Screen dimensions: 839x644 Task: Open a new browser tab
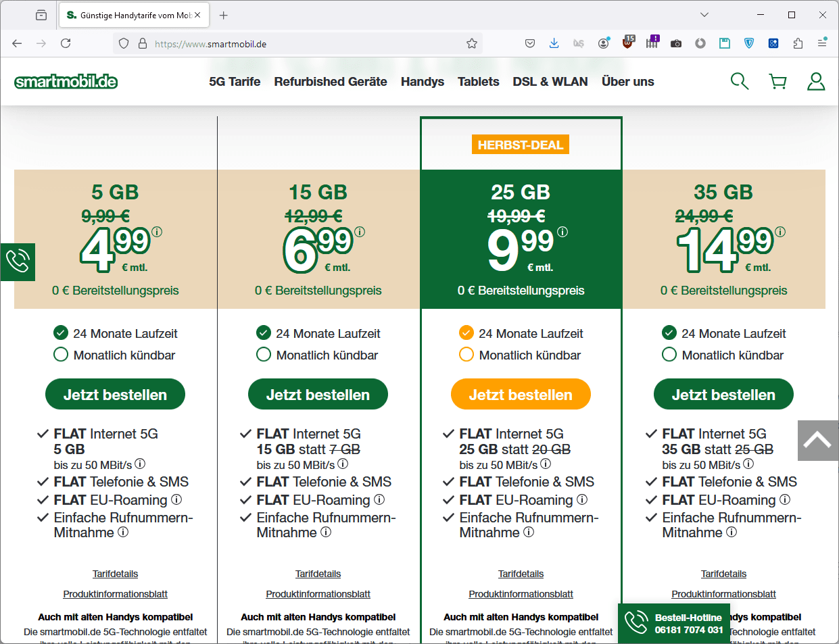[x=224, y=15]
